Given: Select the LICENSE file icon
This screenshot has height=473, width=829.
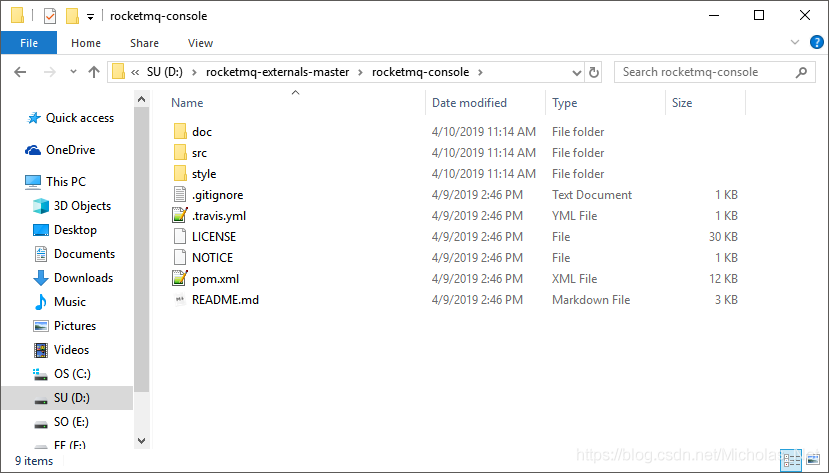Looking at the screenshot, I should (180, 236).
